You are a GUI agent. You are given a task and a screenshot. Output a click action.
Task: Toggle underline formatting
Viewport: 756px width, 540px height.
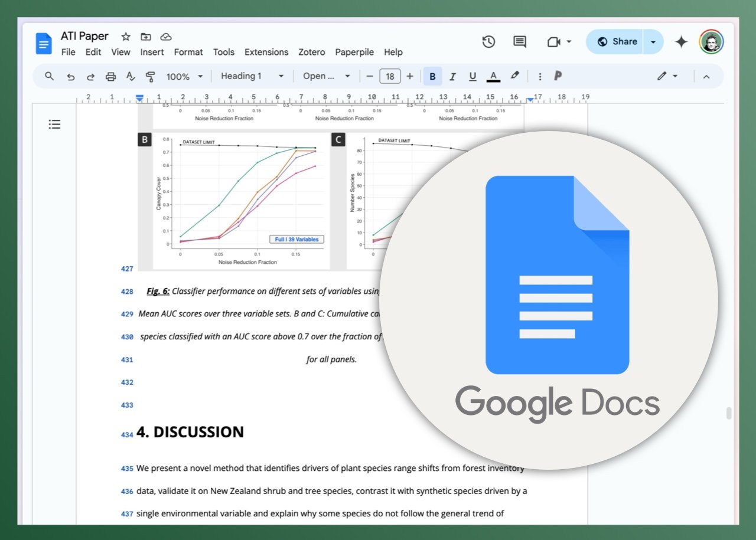(x=472, y=76)
